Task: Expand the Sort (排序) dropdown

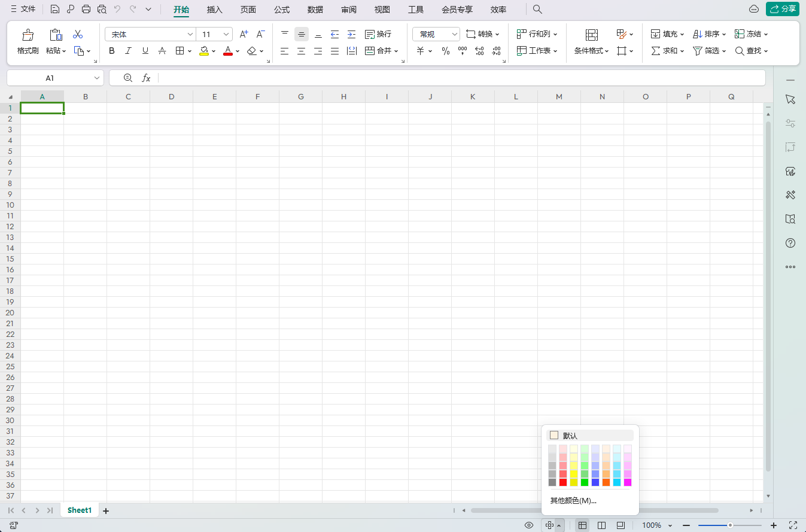Action: click(723, 35)
